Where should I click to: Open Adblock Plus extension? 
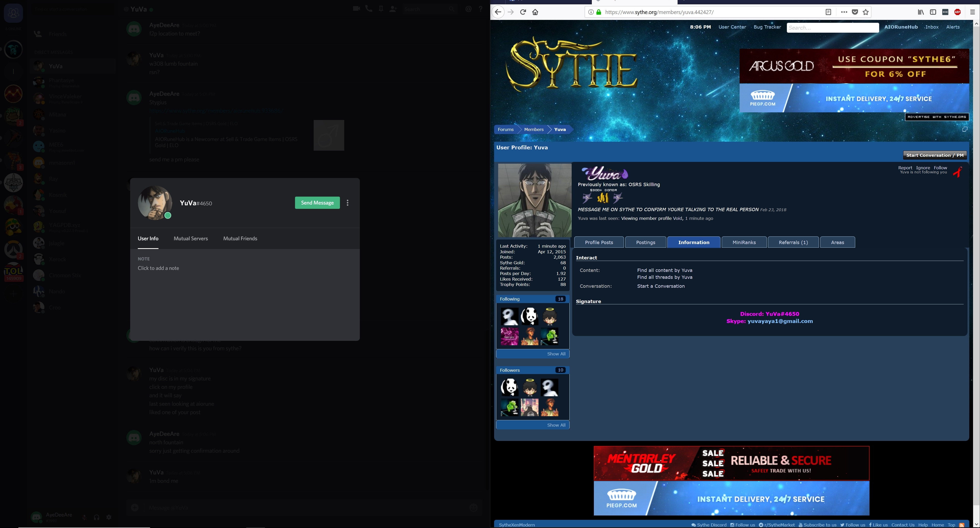point(958,12)
